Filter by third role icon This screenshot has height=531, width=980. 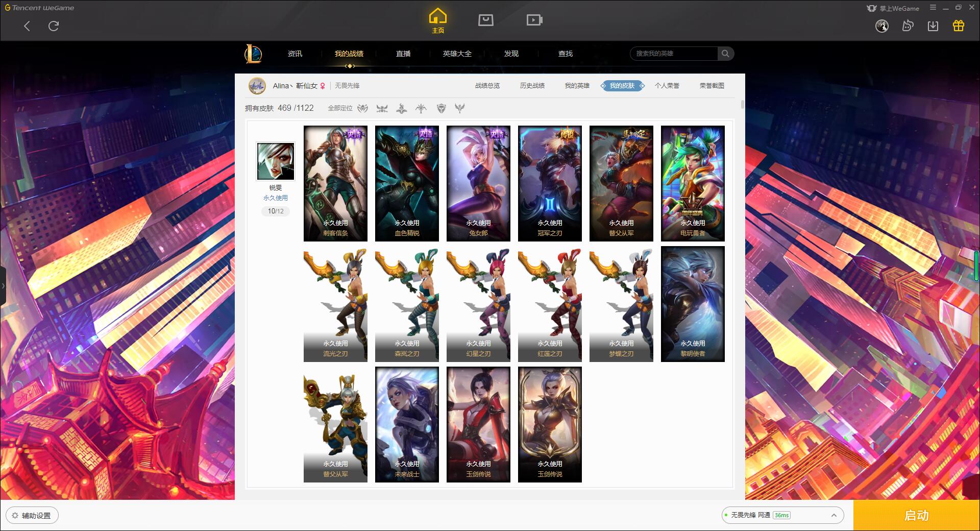(402, 108)
